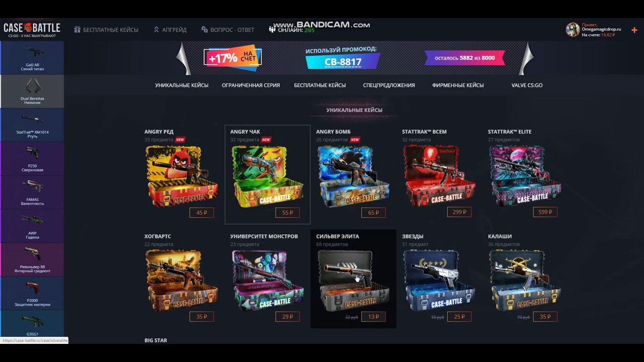Click the P250 Сверхновая sidebar item
The height and width of the screenshot is (362, 644).
point(32,159)
